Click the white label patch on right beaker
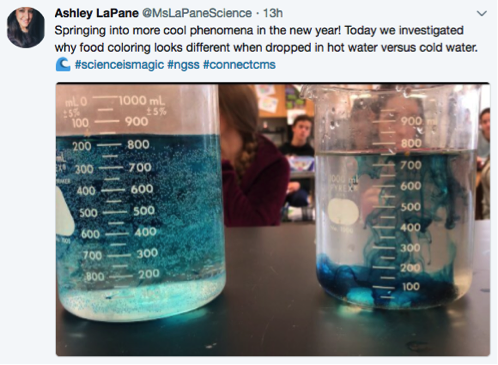 [x=343, y=211]
